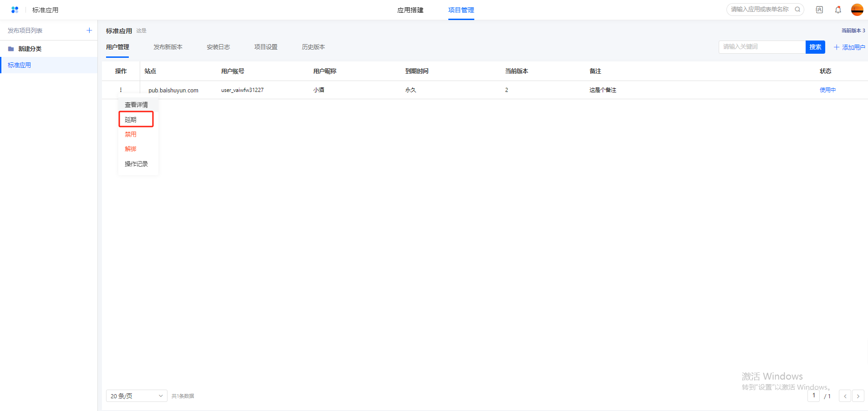Open the user avatar menu
Viewport: 868px width, 411px height.
point(857,10)
